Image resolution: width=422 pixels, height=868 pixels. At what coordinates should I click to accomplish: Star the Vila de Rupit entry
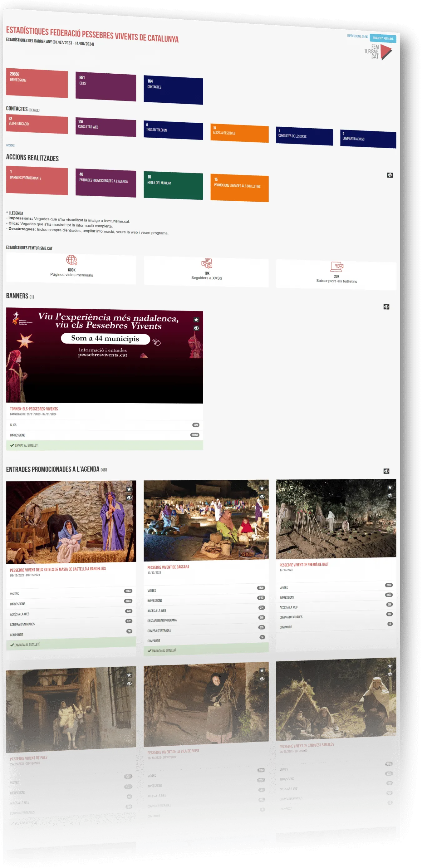pyautogui.click(x=262, y=670)
